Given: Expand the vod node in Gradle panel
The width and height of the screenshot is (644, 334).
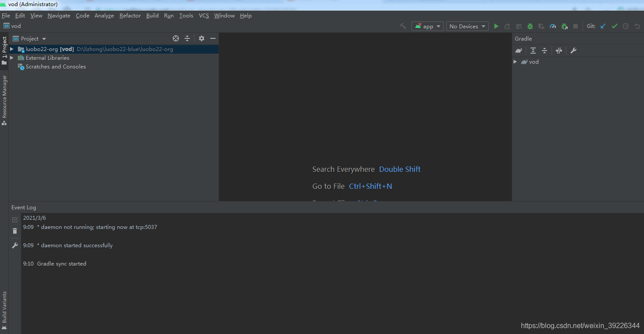Looking at the screenshot, I should point(515,62).
